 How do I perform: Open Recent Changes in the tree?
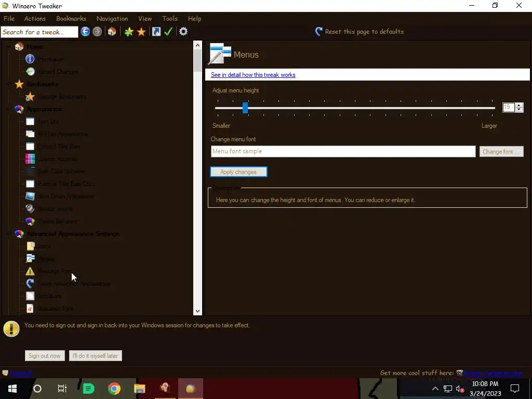tap(58, 72)
